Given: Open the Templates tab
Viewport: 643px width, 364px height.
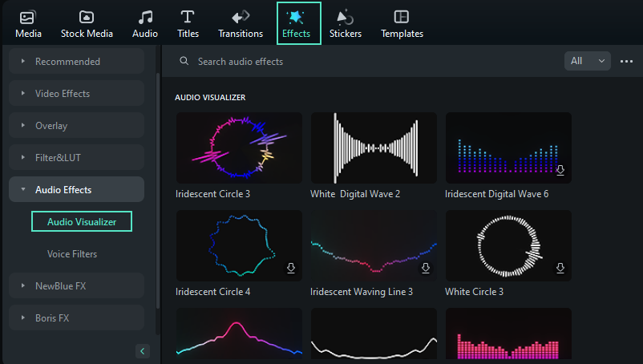Looking at the screenshot, I should pyautogui.click(x=402, y=24).
